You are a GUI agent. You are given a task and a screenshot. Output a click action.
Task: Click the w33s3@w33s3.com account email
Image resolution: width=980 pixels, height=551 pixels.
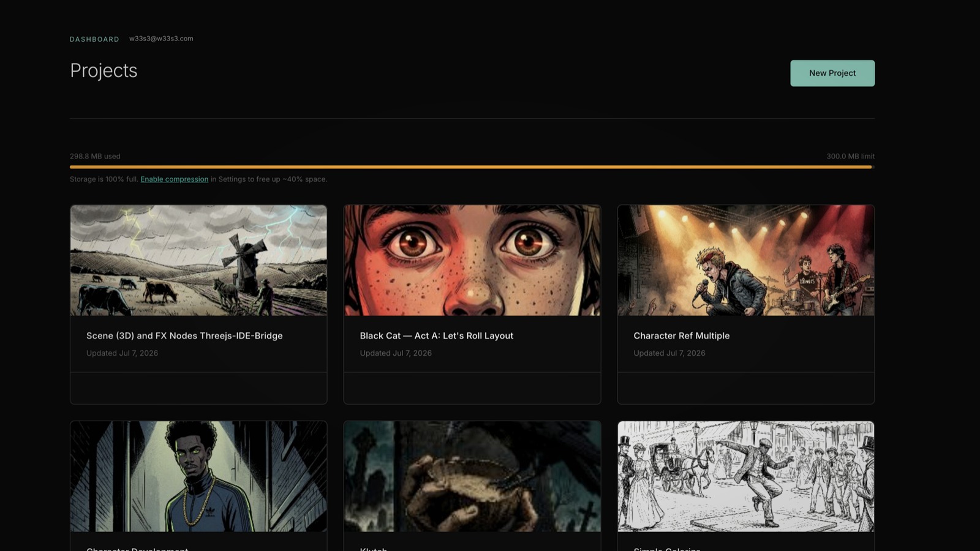161,39
